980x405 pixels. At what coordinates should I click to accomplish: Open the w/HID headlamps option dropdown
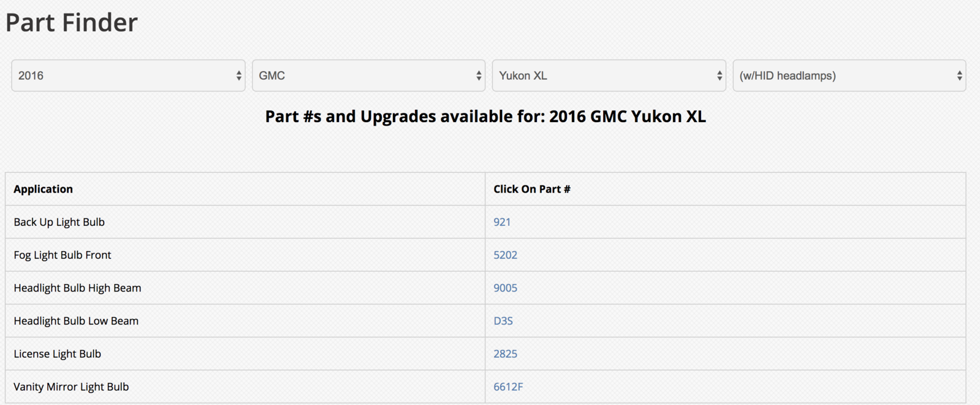(x=849, y=75)
